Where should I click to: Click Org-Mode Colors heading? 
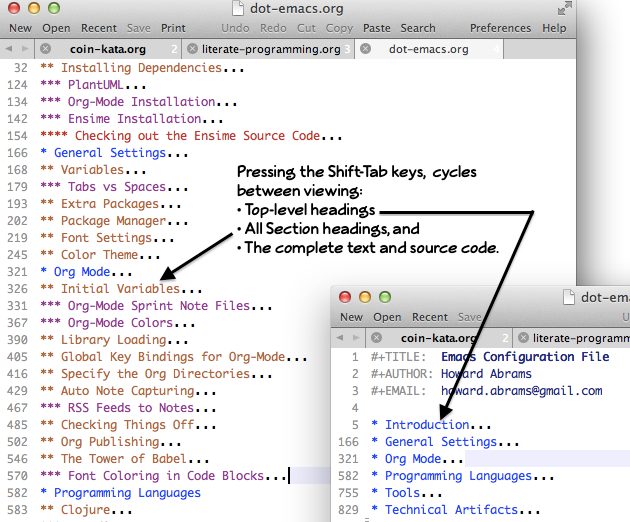(117, 323)
